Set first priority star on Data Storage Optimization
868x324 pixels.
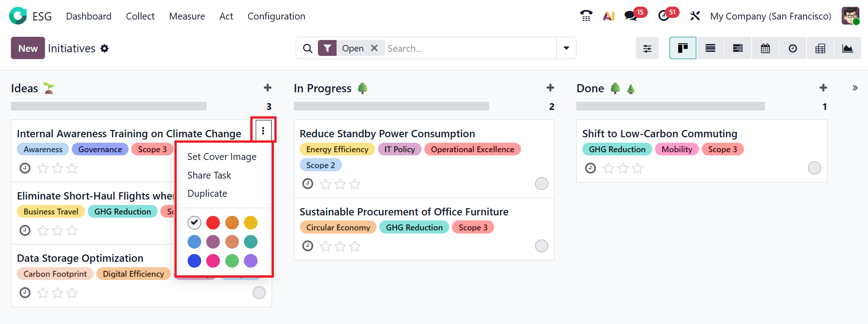click(x=43, y=293)
